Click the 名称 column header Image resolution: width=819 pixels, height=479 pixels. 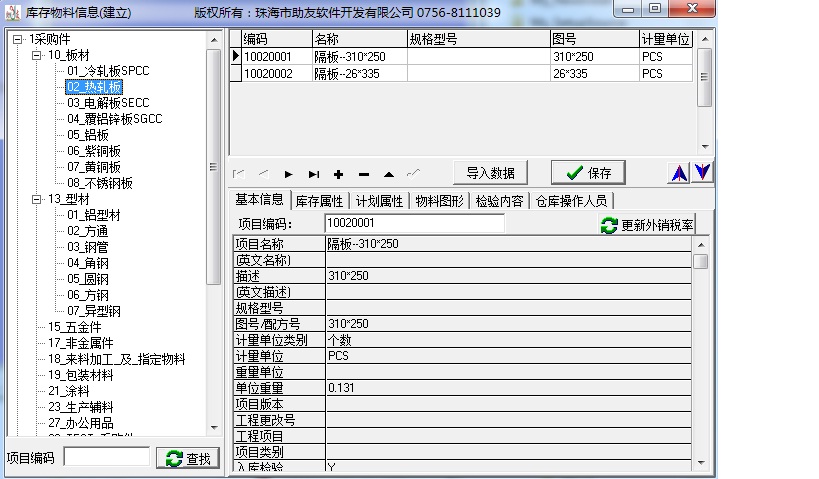click(x=360, y=39)
